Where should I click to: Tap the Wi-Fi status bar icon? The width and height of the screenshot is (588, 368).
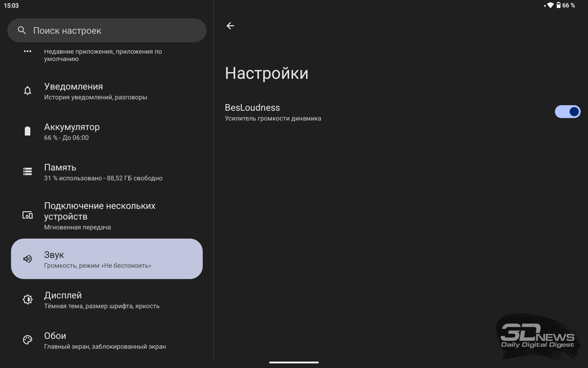pyautogui.click(x=550, y=5)
